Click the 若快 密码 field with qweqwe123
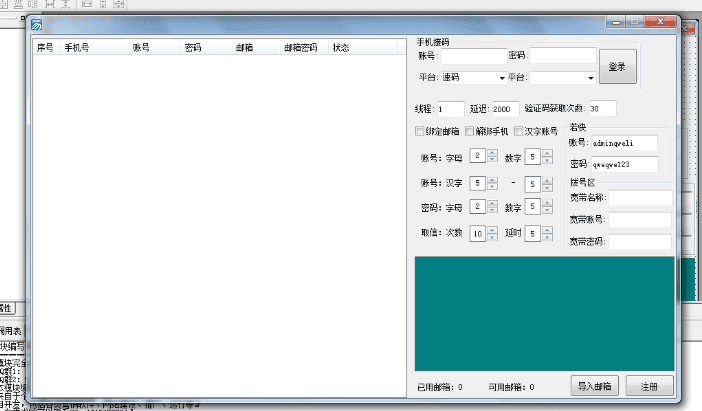702x411 pixels. [x=625, y=164]
